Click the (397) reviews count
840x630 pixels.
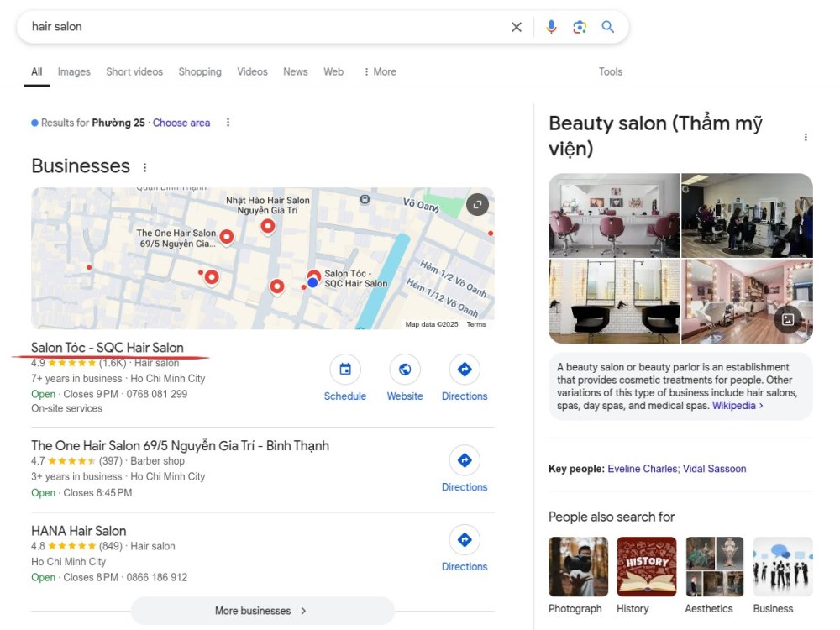(111, 460)
